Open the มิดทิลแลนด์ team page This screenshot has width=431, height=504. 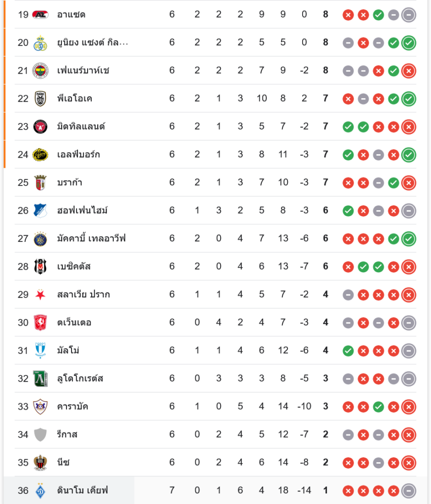[81, 127]
